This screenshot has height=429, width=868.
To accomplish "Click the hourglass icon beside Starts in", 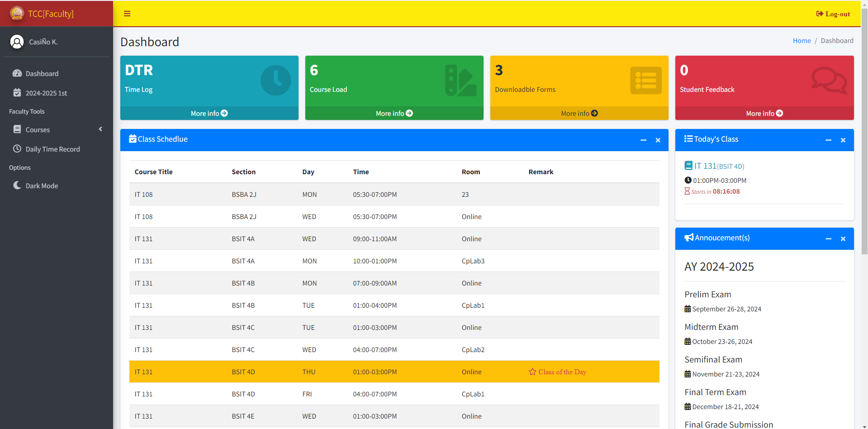I will (x=687, y=191).
